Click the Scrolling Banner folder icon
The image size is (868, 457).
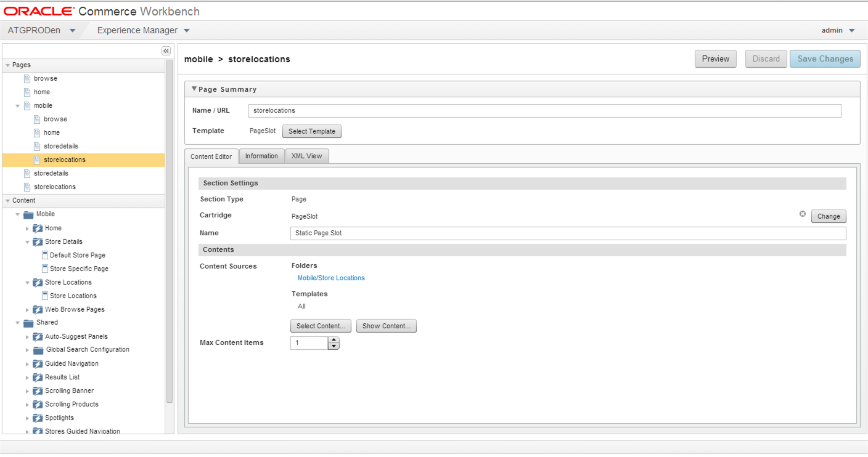click(37, 390)
